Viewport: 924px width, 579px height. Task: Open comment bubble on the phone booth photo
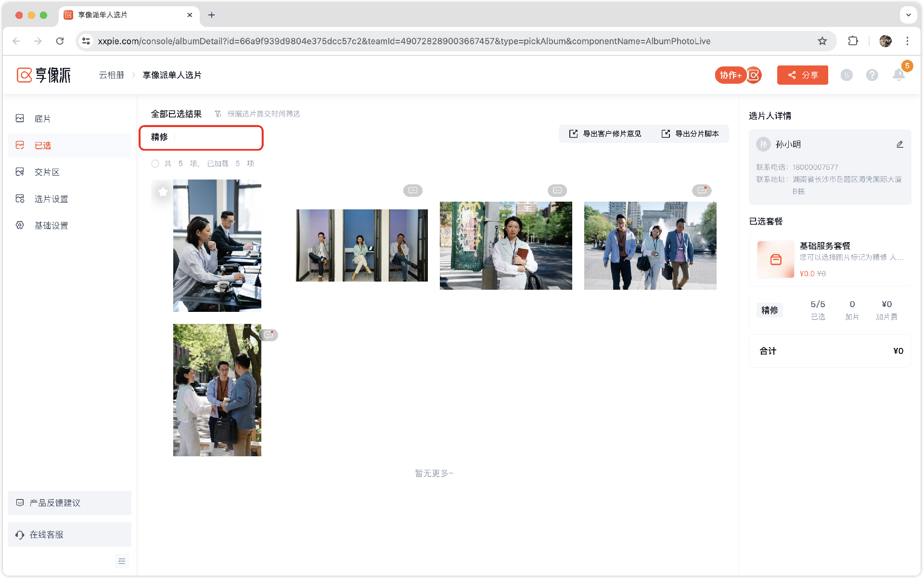pos(412,191)
